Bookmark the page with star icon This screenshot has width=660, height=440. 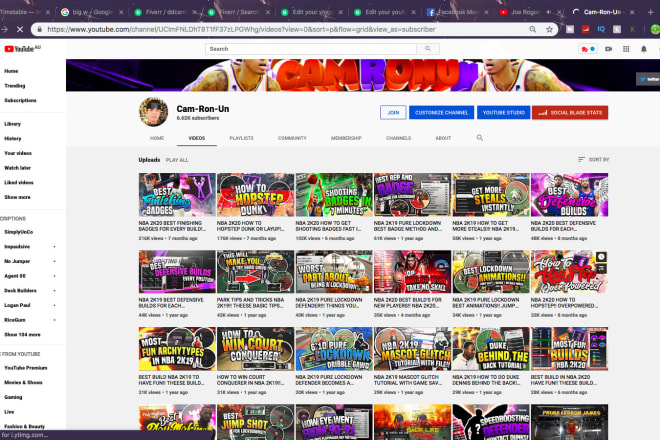[549, 29]
